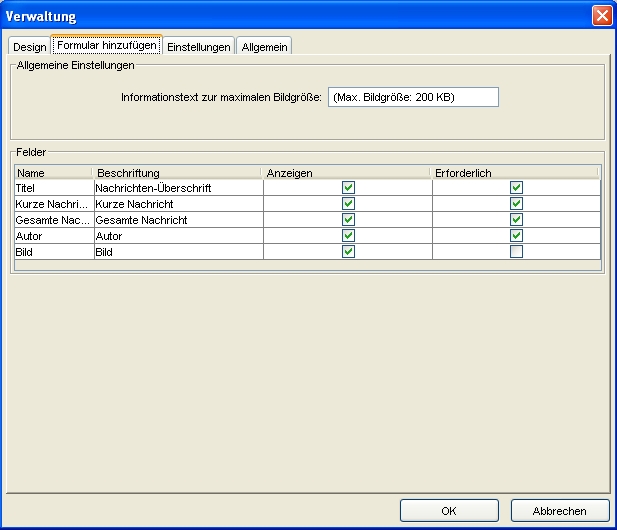
Task: Go to the Allgemein tab
Action: (x=265, y=47)
